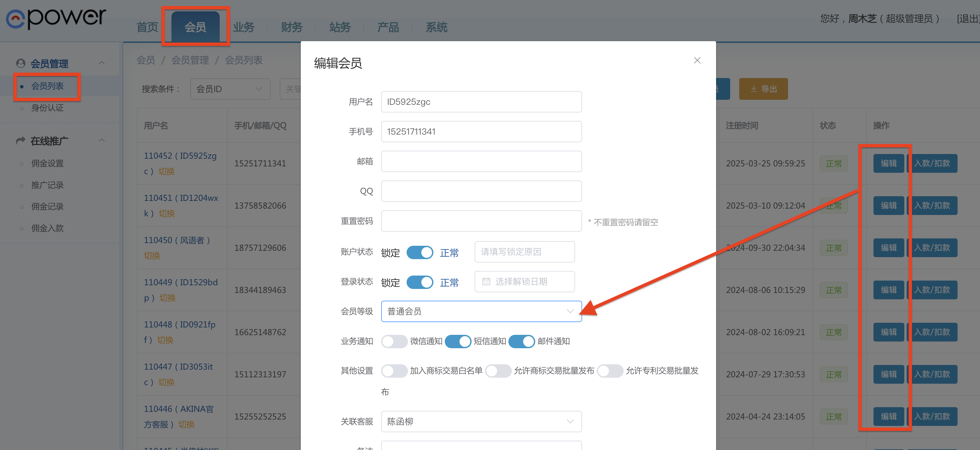
Task: Open 系统 top navigation tab
Action: point(436,27)
